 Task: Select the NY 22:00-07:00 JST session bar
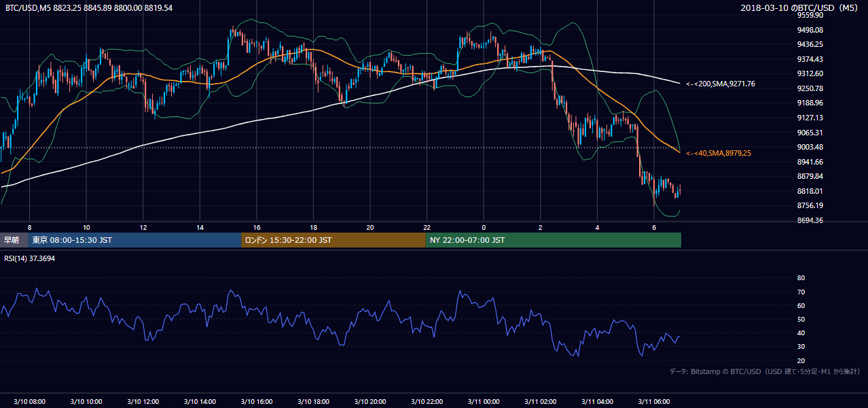click(553, 240)
